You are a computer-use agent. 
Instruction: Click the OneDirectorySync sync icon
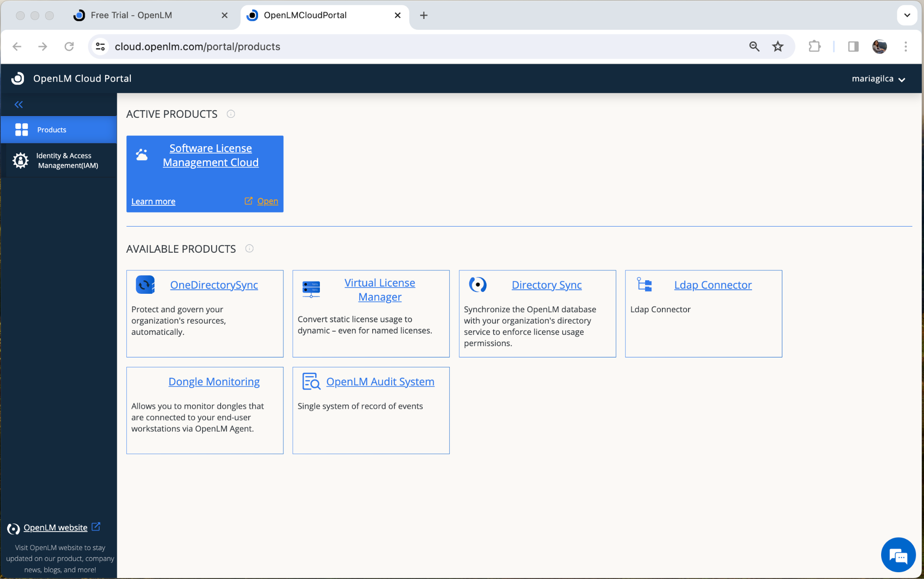[145, 285]
